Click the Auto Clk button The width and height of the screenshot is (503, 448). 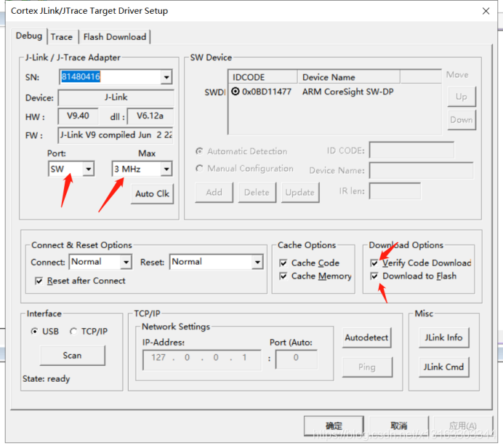(x=152, y=193)
